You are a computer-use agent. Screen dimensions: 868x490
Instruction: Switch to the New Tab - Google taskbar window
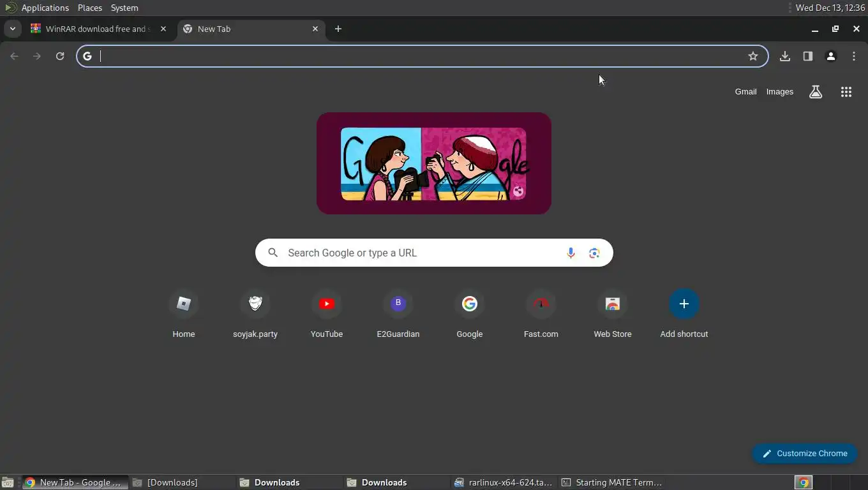[x=75, y=483]
